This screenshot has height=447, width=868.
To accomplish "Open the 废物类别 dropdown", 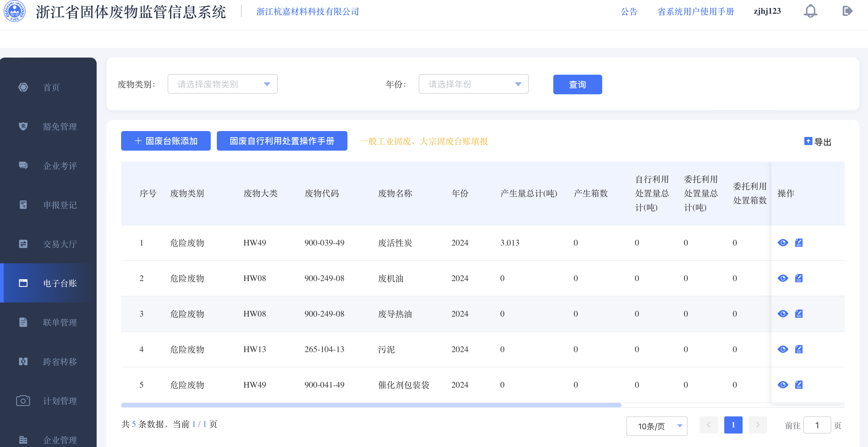I will (x=222, y=84).
